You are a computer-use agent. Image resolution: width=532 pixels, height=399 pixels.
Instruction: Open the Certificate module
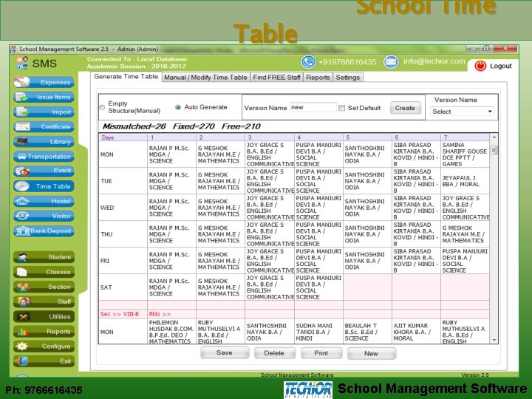pos(44,127)
